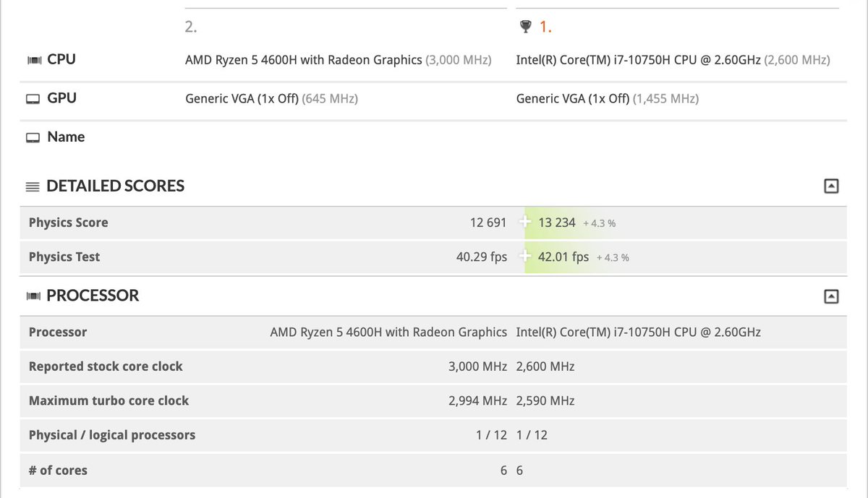This screenshot has height=498, width=868.
Task: Click Intel i7-10750H in Processor row
Action: (639, 332)
